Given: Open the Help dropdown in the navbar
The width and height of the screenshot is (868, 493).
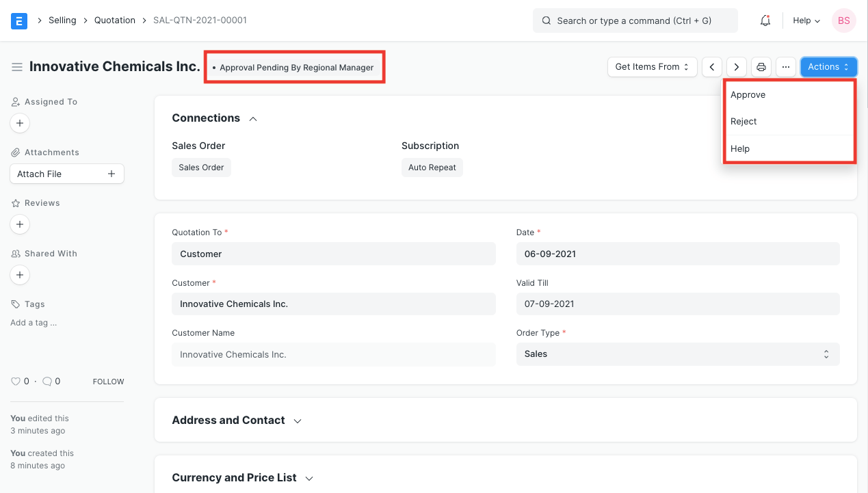Looking at the screenshot, I should [805, 21].
